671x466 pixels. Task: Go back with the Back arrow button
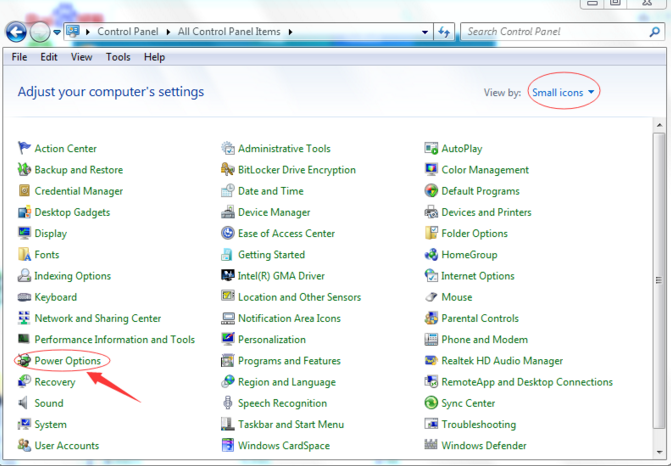(x=16, y=32)
